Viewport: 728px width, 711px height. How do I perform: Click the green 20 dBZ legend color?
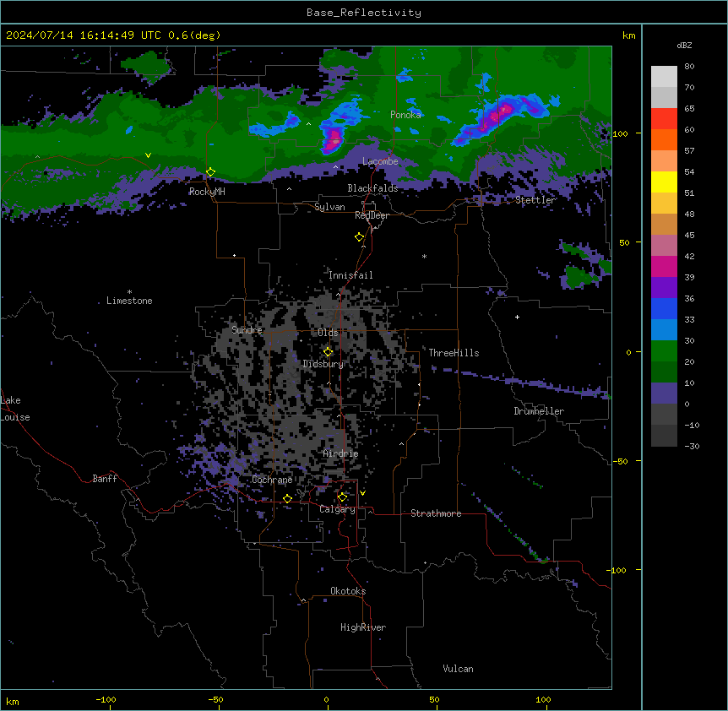tap(664, 351)
